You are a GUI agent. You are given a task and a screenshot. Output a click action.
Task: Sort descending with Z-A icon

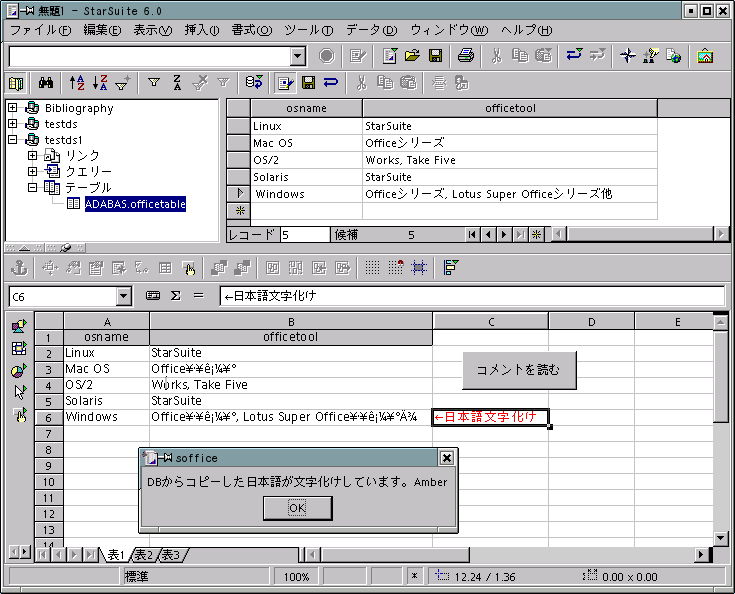coord(99,83)
